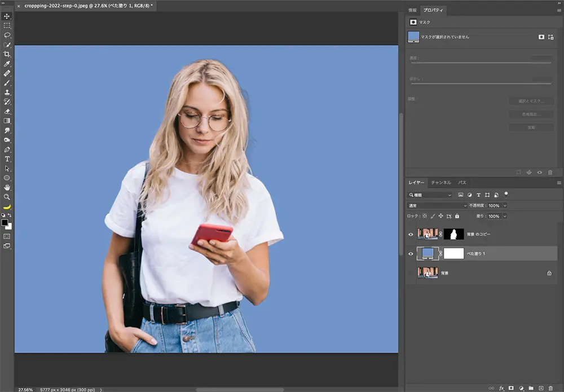Screen dimensions: 564x392
Task: Open status bar info arrow
Action: (101, 390)
